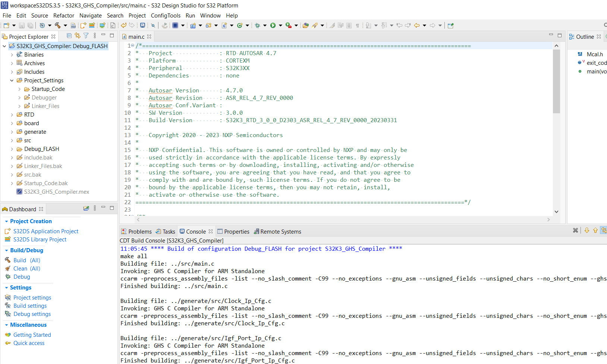Viewport: 607px width, 364px height.
Task: Switch to the Problems tab
Action: [x=140, y=231]
